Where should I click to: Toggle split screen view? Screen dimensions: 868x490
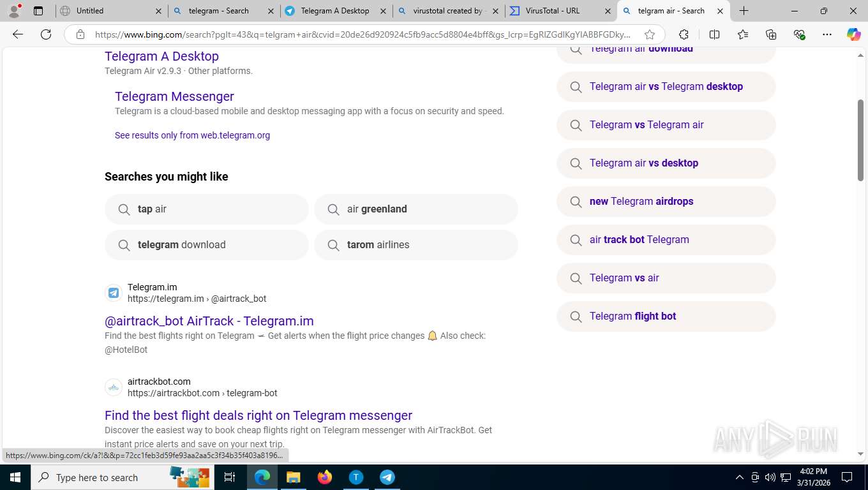click(714, 34)
